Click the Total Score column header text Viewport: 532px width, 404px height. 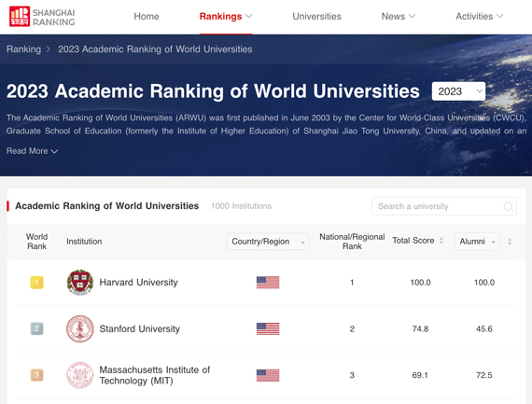413,241
